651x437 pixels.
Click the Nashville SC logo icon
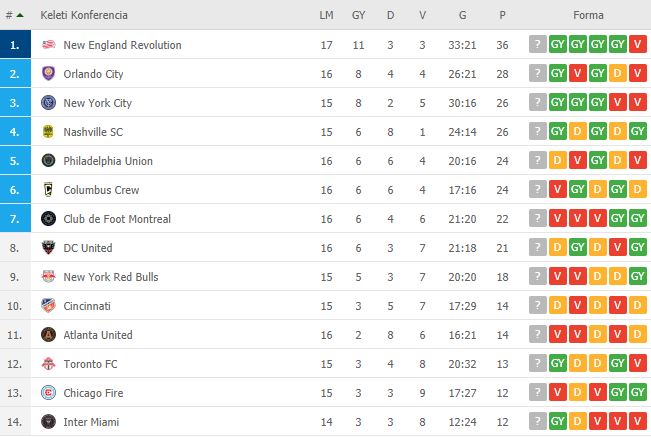point(48,132)
